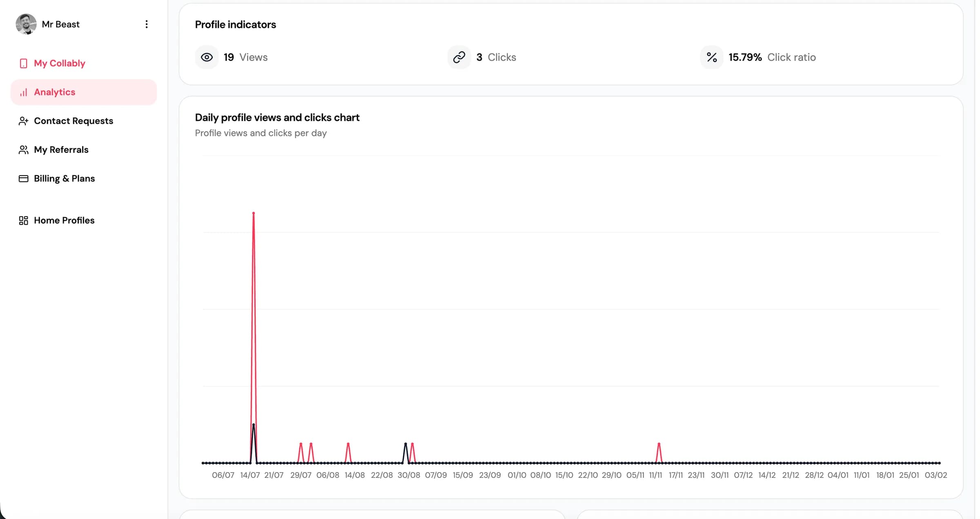This screenshot has width=980, height=519.
Task: Click the Mr Beast account name
Action: pos(60,24)
